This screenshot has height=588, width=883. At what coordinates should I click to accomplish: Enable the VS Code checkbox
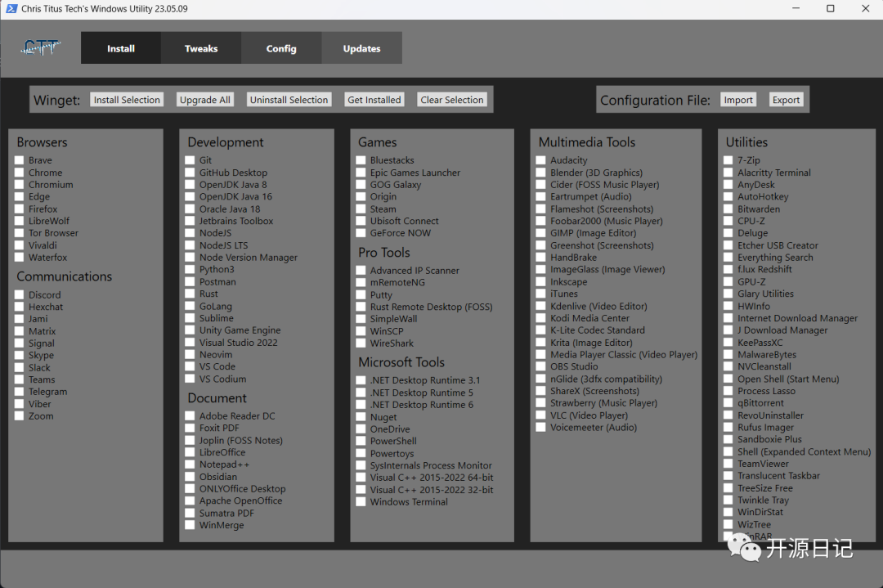click(x=190, y=366)
